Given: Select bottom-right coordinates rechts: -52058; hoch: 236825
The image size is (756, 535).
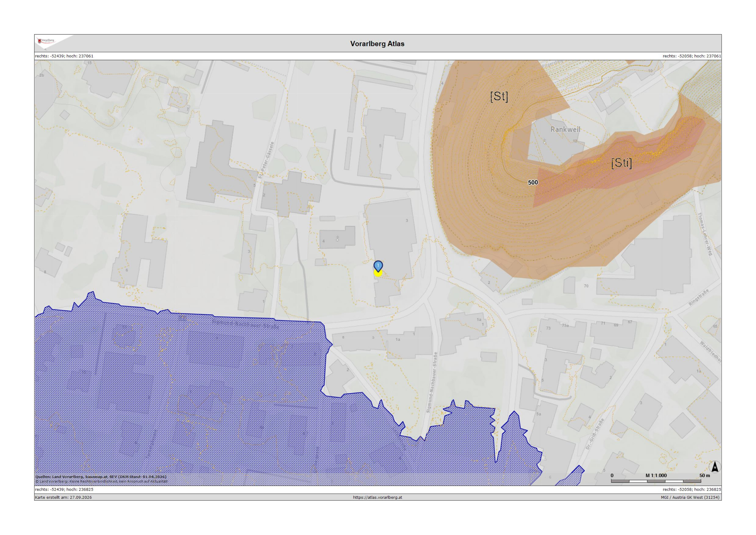Looking at the screenshot, I should pos(692,490).
